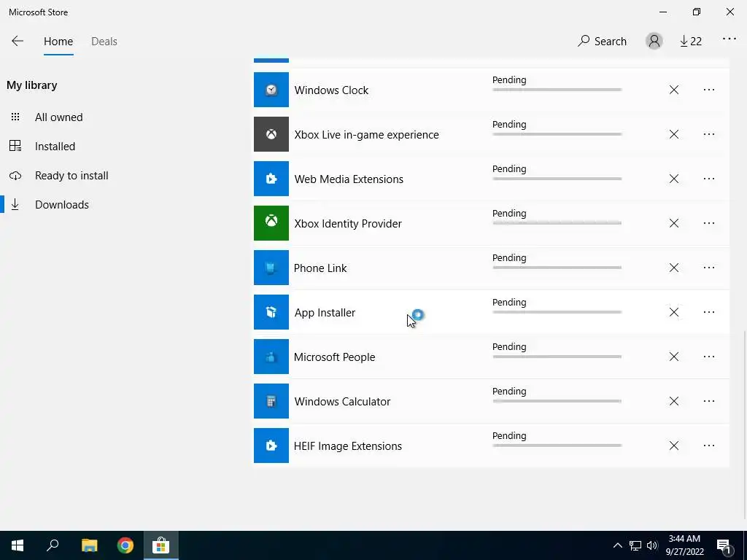This screenshot has height=560, width=747.
Task: Open more options for Web Media Extensions
Action: click(709, 179)
